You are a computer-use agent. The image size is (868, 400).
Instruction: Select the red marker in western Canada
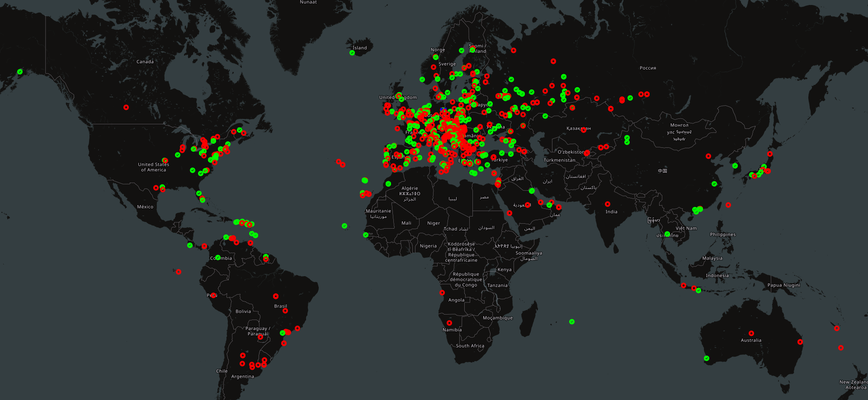tap(126, 107)
